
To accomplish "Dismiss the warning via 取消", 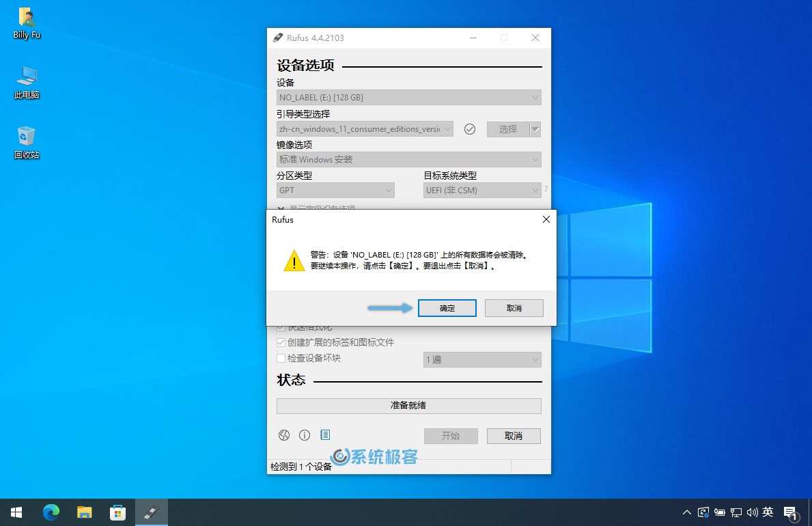I will click(x=514, y=307).
